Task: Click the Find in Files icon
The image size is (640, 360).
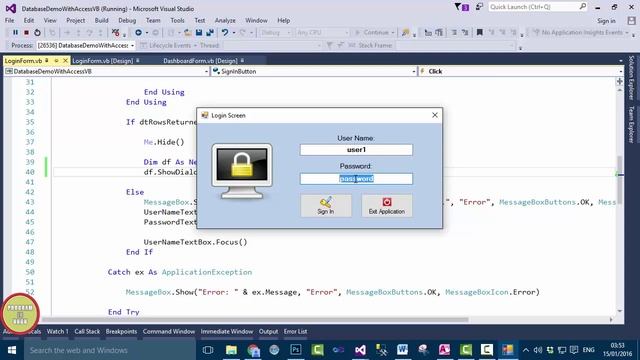Action: pos(405,33)
